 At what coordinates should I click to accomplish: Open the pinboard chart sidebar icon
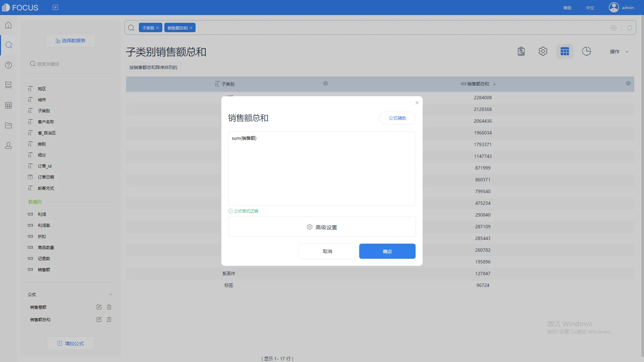pyautogui.click(x=8, y=85)
